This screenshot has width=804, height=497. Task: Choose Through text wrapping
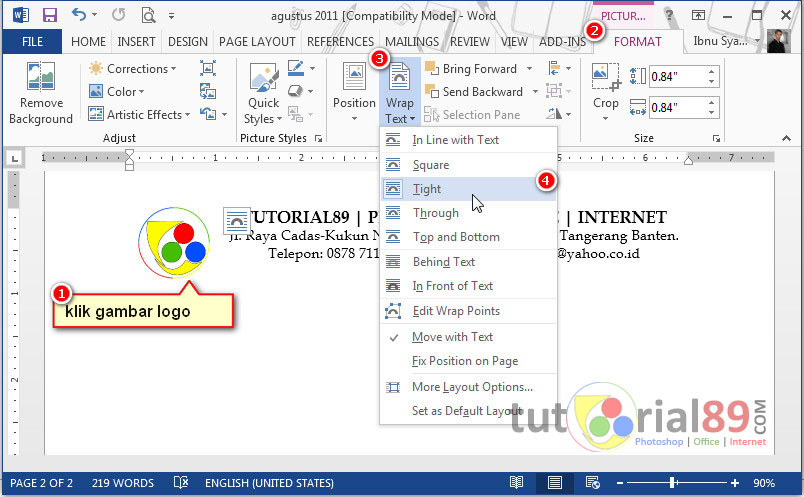[x=468, y=213]
